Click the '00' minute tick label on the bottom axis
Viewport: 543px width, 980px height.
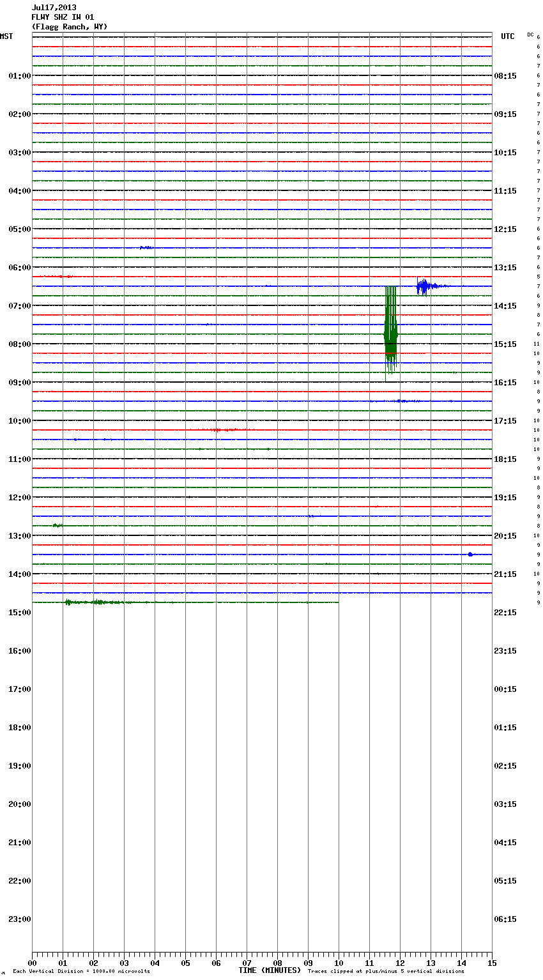pyautogui.click(x=32, y=963)
